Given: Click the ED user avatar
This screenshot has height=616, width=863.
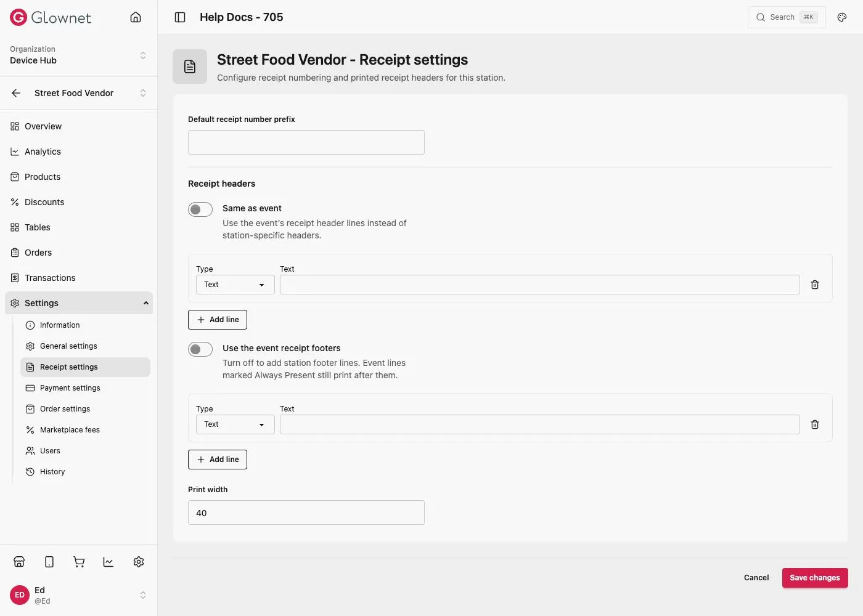Looking at the screenshot, I should [x=20, y=595].
